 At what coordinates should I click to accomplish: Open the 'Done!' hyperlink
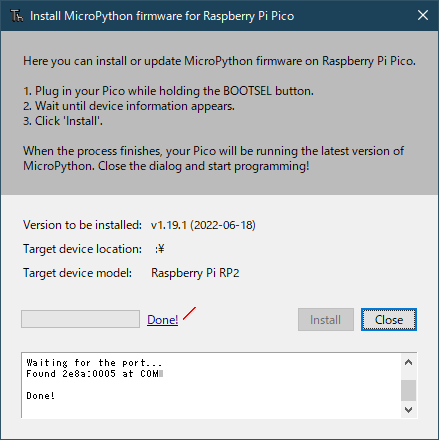tap(162, 320)
